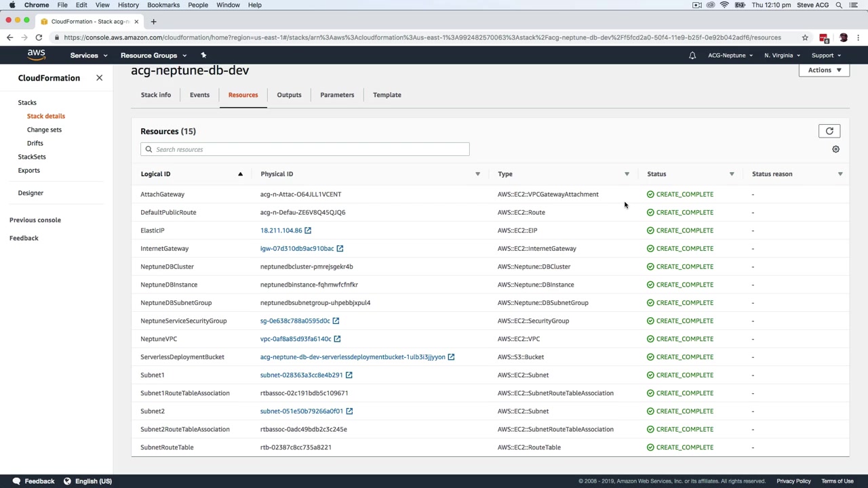
Task: Refresh the resources list
Action: [x=829, y=131]
